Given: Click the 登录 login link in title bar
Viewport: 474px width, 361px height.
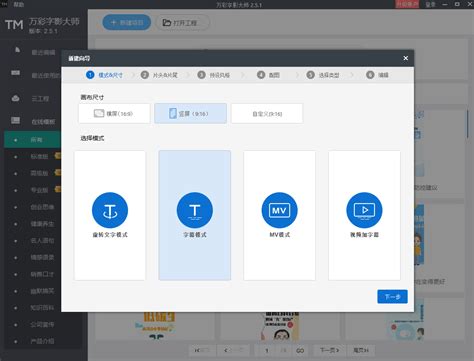Looking at the screenshot, I should pos(430,4).
